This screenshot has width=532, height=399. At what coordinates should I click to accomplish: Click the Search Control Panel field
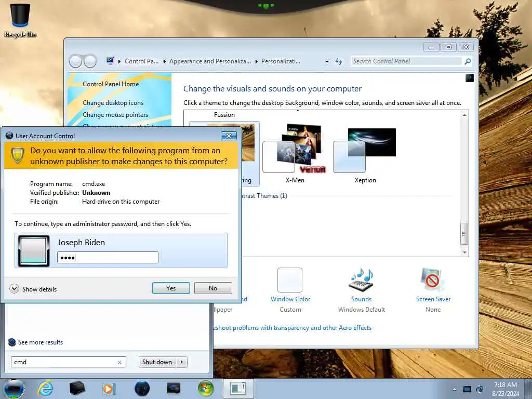(406, 61)
